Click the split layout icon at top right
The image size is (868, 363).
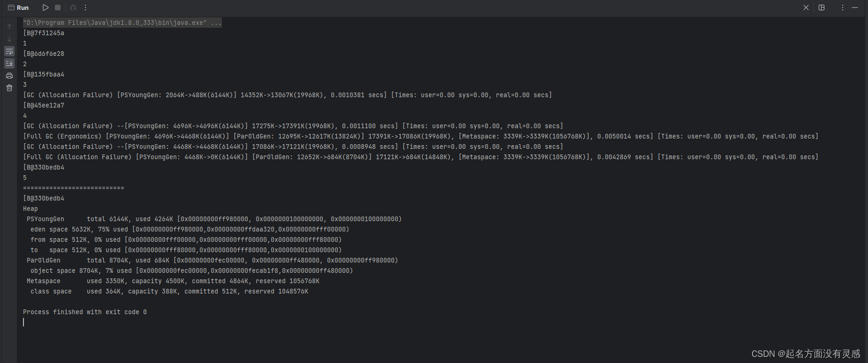(x=822, y=8)
